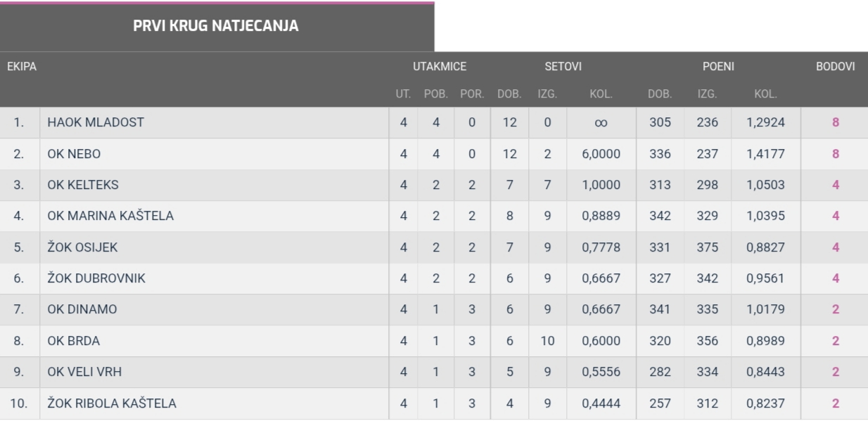Click the UTAKMICE column group header
Viewport: 868px width, 421px height.
(x=440, y=67)
